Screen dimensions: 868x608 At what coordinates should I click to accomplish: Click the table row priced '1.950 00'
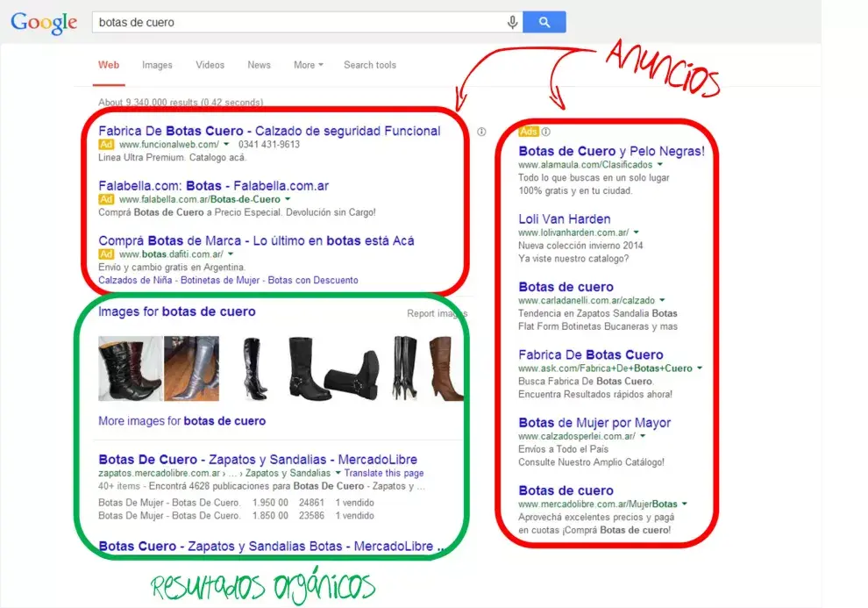pyautogui.click(x=237, y=503)
